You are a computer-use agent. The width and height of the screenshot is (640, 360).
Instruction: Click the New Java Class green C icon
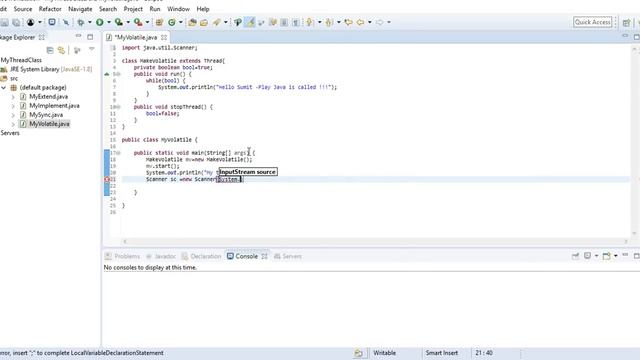(x=172, y=22)
